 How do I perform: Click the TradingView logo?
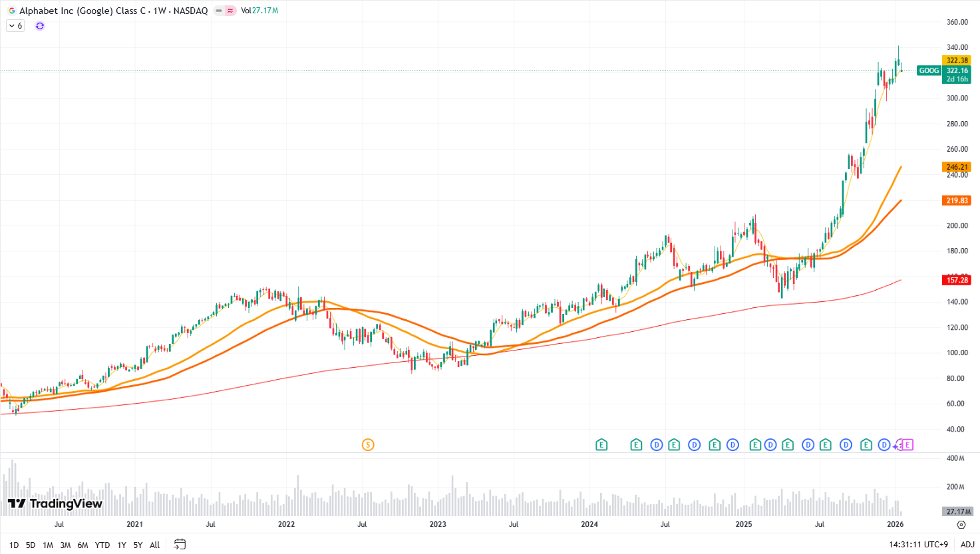point(55,503)
